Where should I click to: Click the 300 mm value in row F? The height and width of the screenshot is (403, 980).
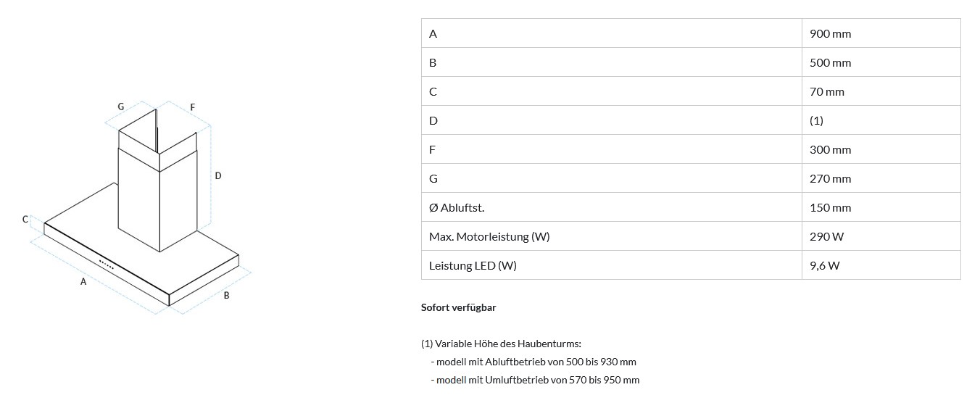coord(830,149)
